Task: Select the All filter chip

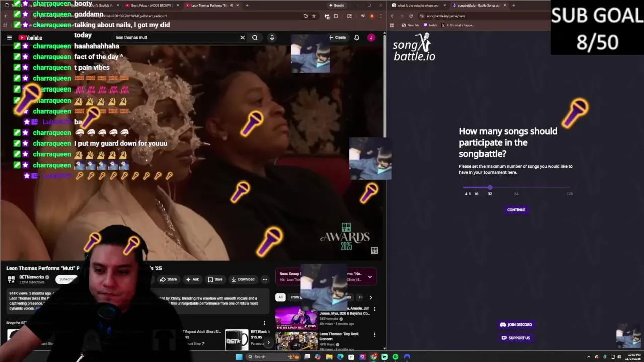Action: point(280,297)
